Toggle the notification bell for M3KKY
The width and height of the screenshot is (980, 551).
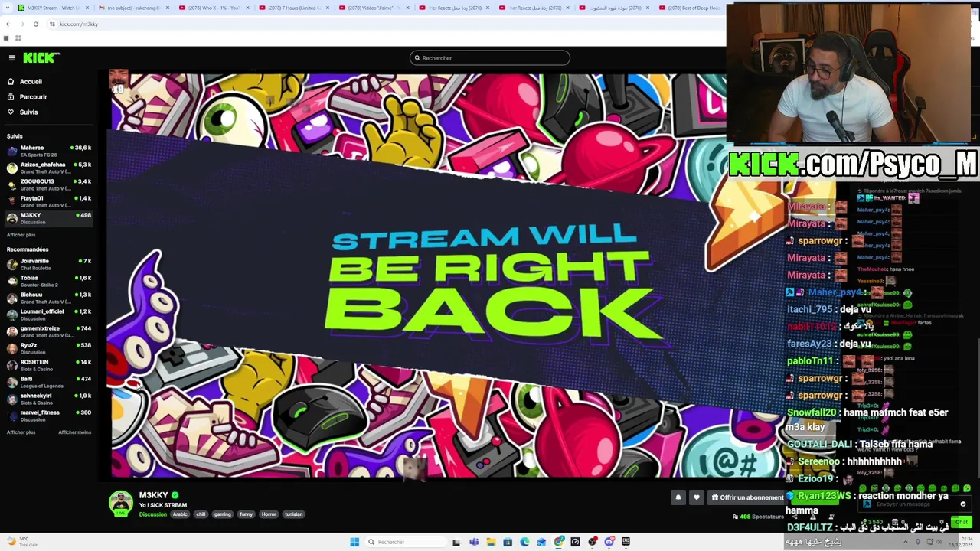coord(678,497)
